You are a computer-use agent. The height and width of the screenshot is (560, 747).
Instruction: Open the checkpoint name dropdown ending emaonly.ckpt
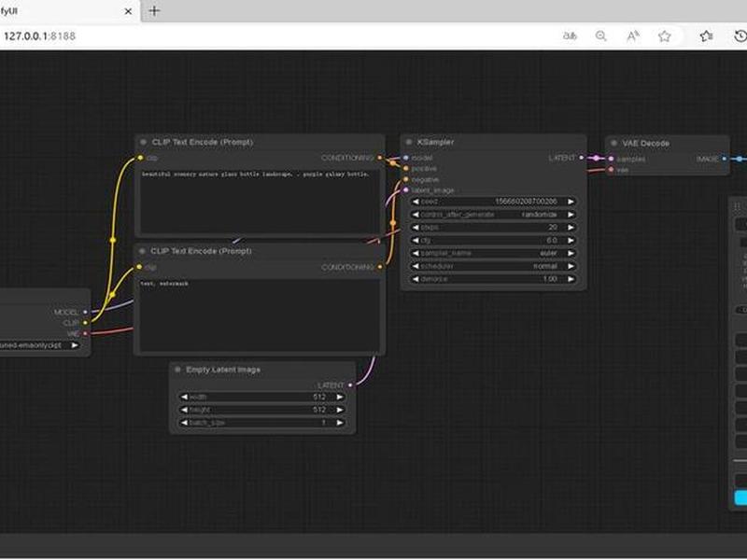pyautogui.click(x=40, y=345)
